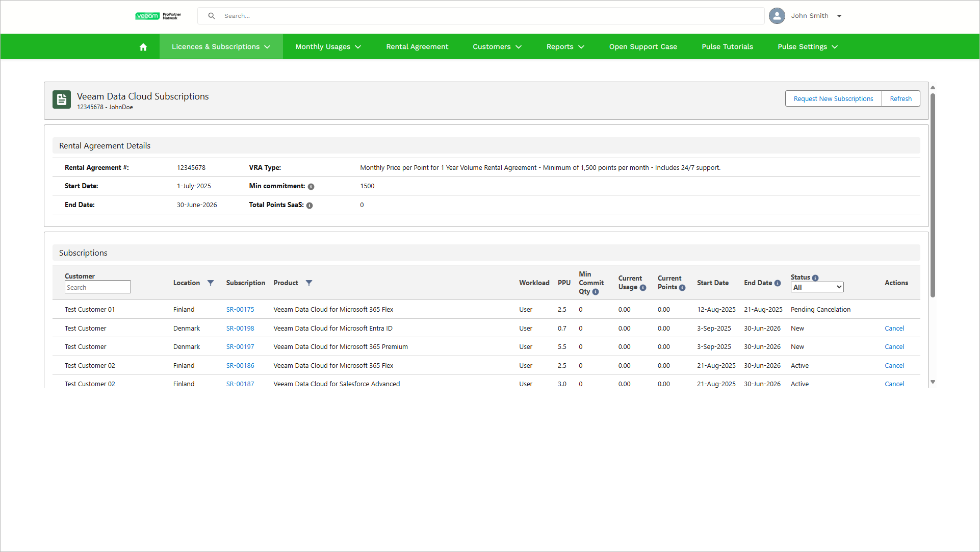Click the Product column filter icon
The width and height of the screenshot is (980, 552).
point(309,283)
